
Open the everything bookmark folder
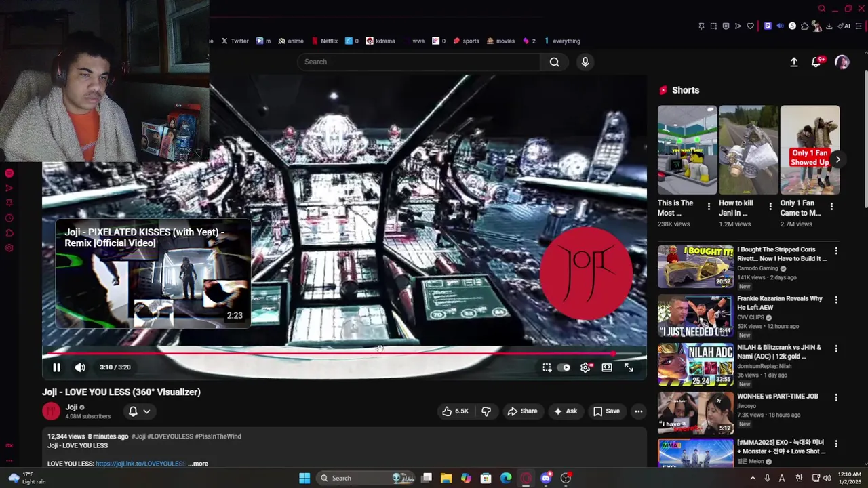[562, 41]
